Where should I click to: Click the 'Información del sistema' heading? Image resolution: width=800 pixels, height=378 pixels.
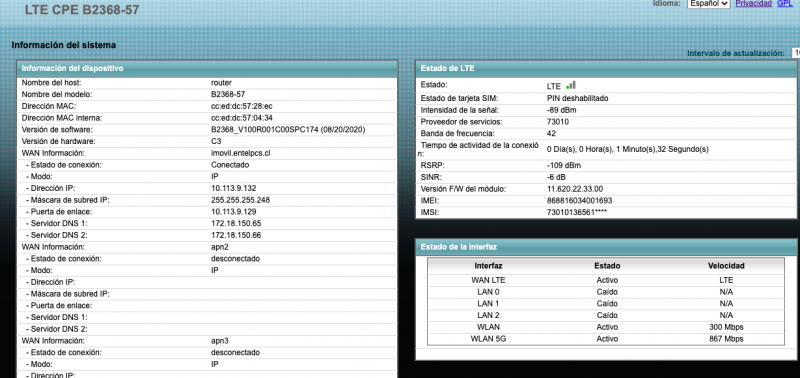point(64,45)
